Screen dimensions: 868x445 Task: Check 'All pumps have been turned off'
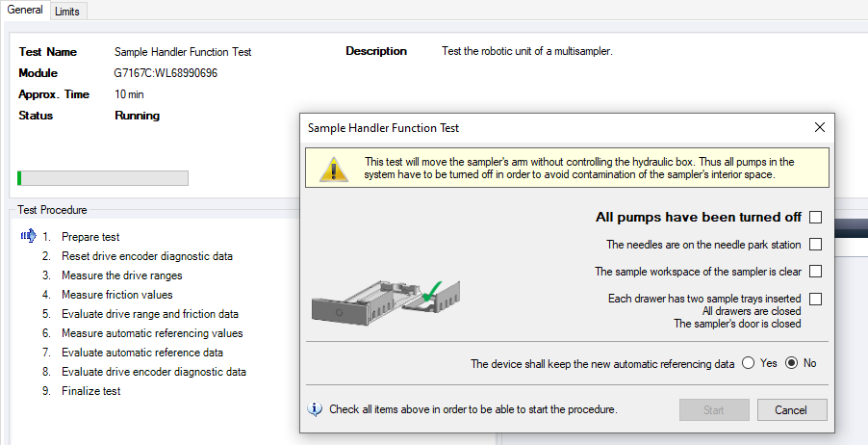click(815, 218)
